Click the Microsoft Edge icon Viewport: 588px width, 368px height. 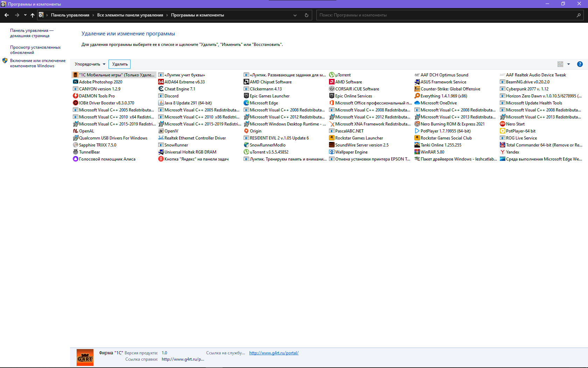246,103
